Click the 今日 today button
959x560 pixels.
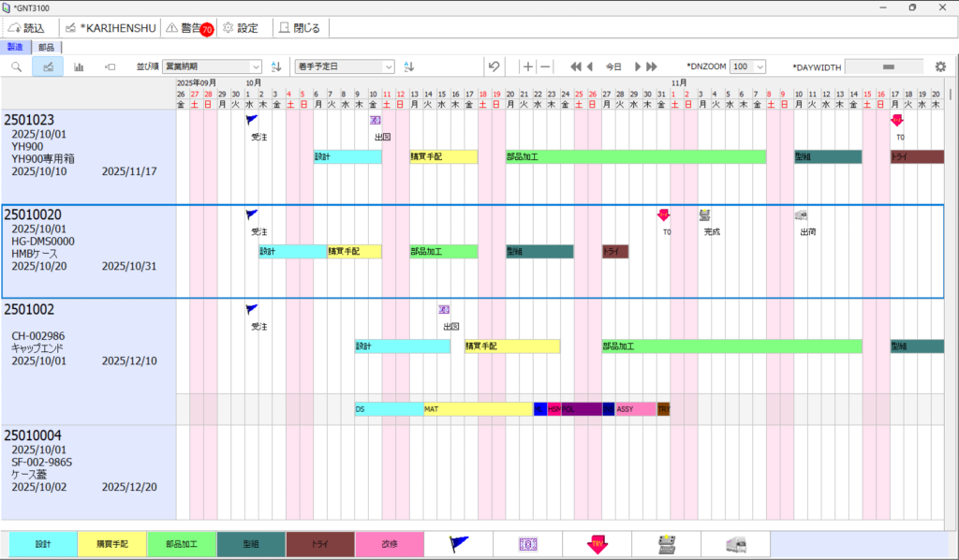(612, 66)
